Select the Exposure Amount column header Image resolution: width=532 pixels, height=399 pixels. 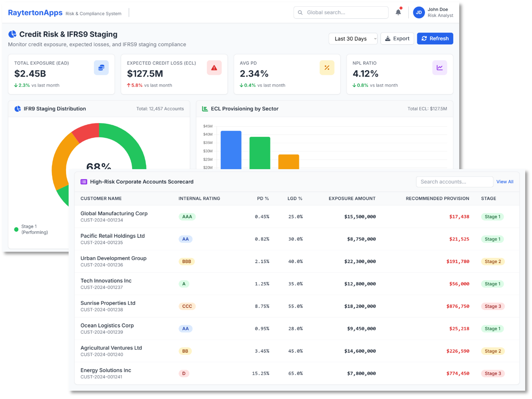pos(352,198)
